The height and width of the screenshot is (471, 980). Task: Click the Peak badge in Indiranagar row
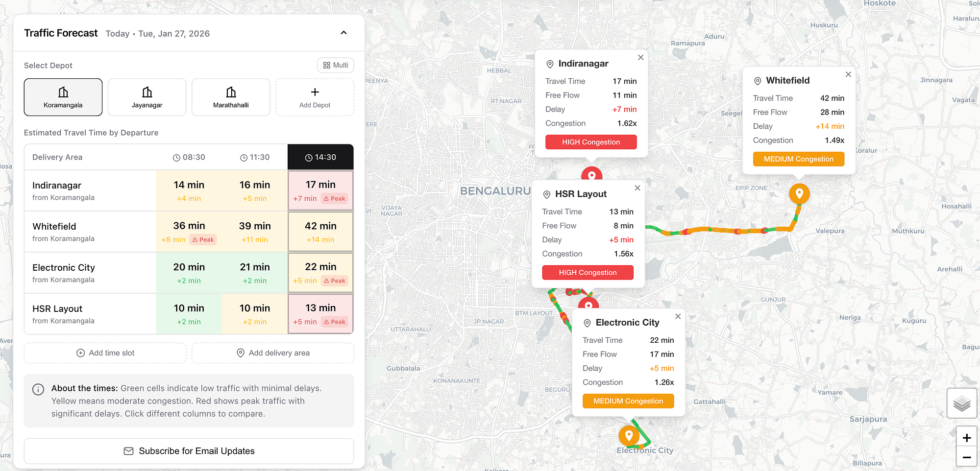click(334, 199)
